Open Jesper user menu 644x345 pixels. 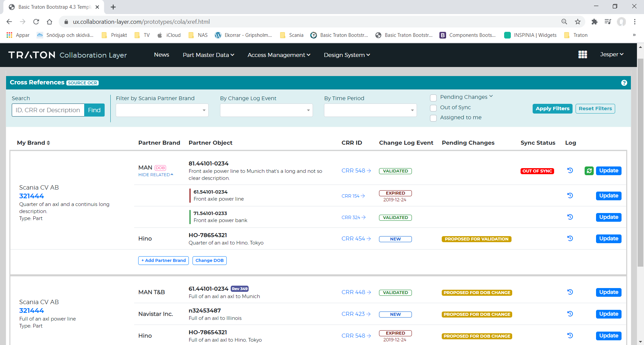tap(611, 54)
